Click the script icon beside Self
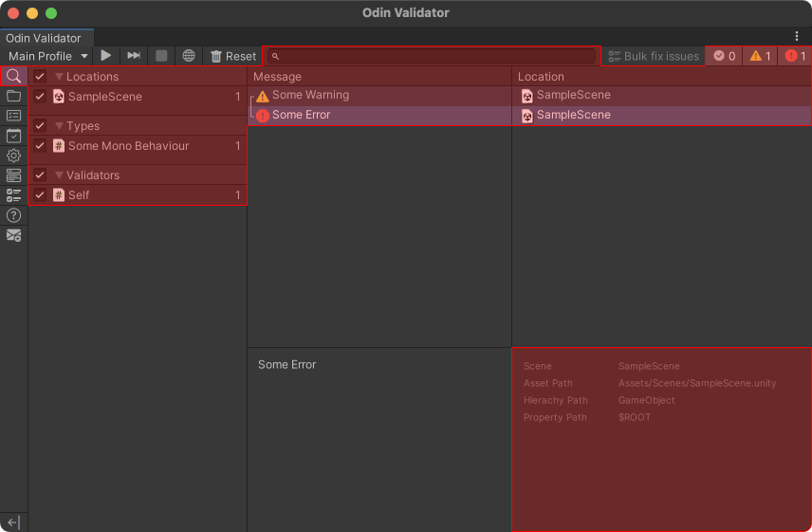The width and height of the screenshot is (812, 532). (x=59, y=195)
